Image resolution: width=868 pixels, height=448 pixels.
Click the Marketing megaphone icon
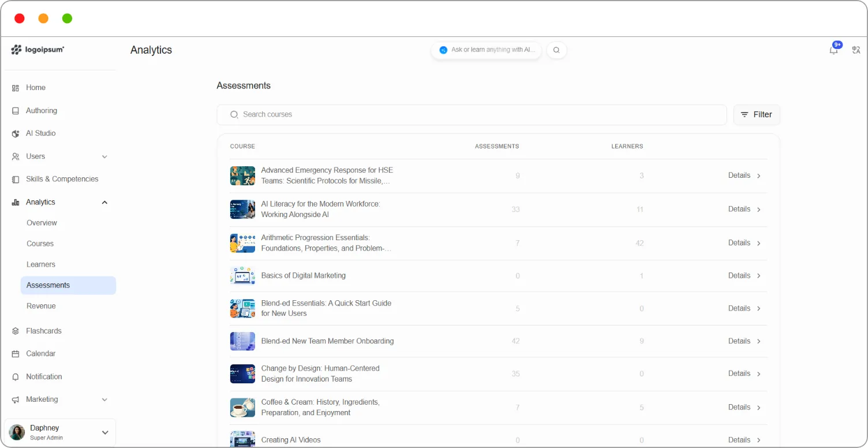pos(16,400)
